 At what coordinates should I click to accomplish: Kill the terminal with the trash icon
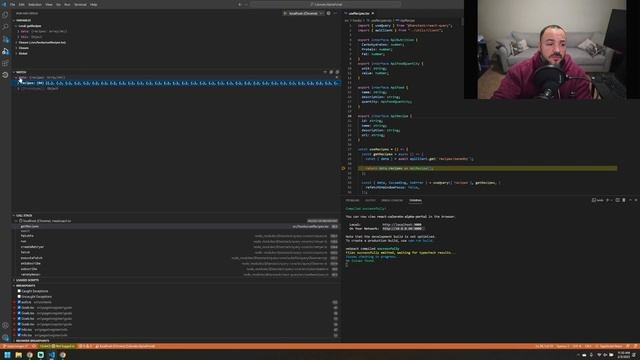(x=624, y=200)
